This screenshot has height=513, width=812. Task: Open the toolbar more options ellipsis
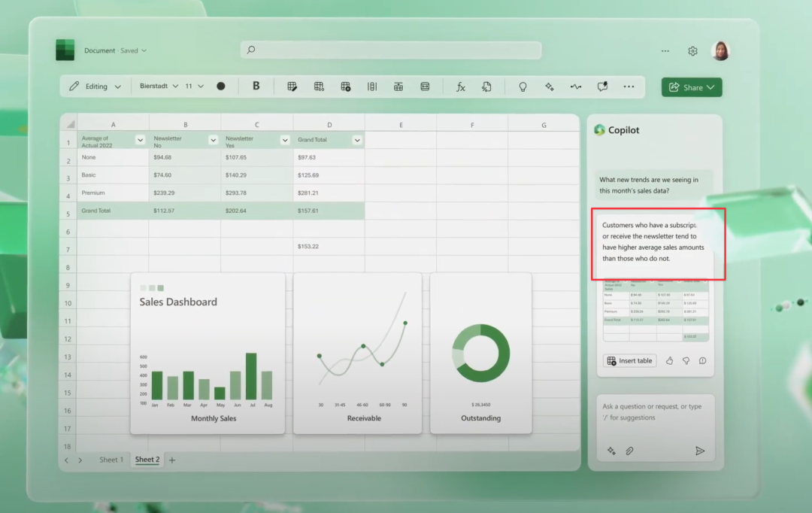tap(629, 87)
